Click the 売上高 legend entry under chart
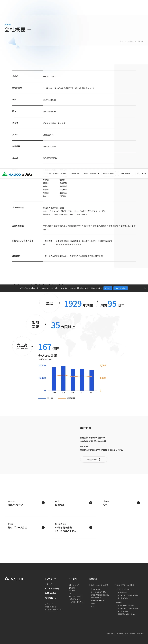The height and width of the screenshot is (644, 148). click(46, 398)
